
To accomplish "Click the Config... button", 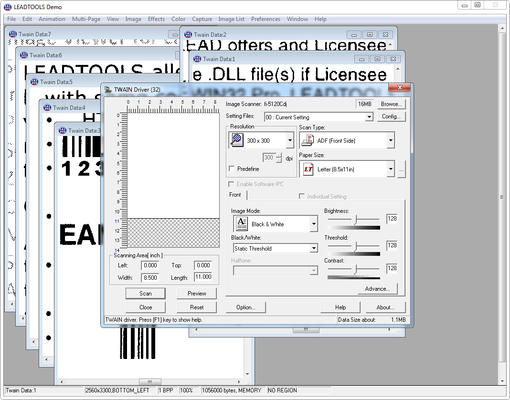I will (x=391, y=116).
